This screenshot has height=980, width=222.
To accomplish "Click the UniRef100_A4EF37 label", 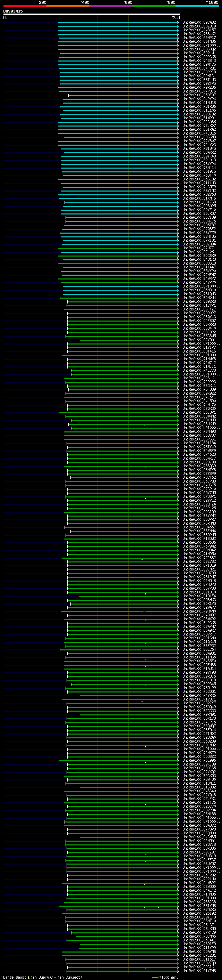I will click(x=199, y=860).
